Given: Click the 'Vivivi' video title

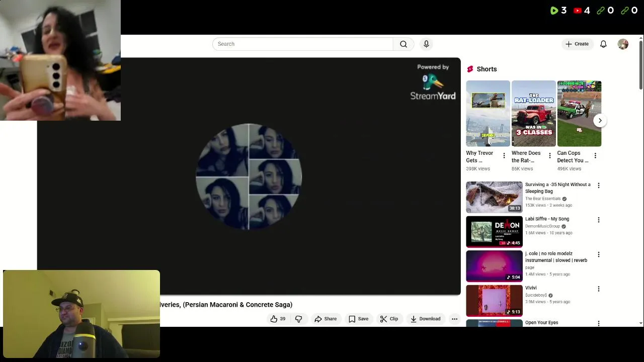Looking at the screenshot, I should [531, 288].
